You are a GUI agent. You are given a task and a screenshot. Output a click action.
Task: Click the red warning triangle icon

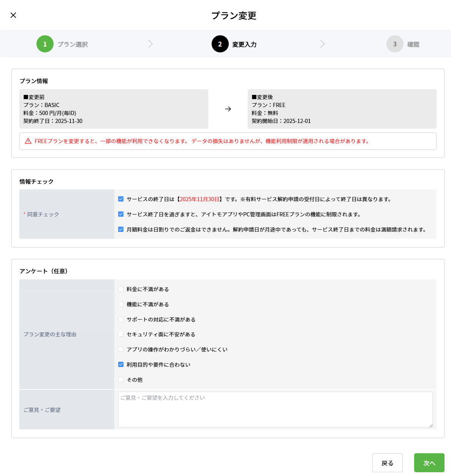click(28, 141)
